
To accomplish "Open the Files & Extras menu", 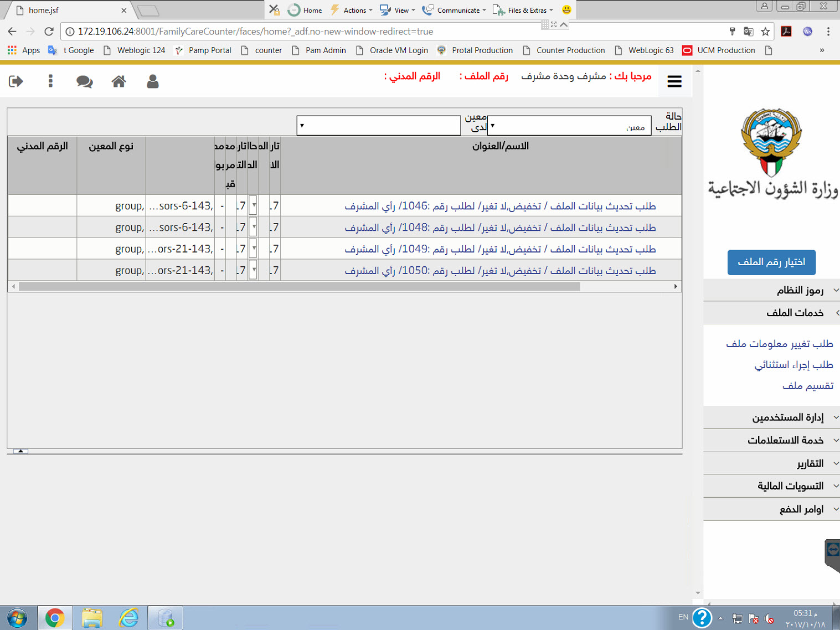I will click(523, 10).
